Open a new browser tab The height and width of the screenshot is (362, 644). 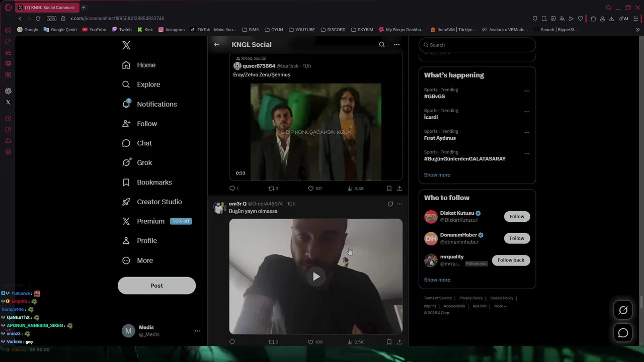point(84,8)
